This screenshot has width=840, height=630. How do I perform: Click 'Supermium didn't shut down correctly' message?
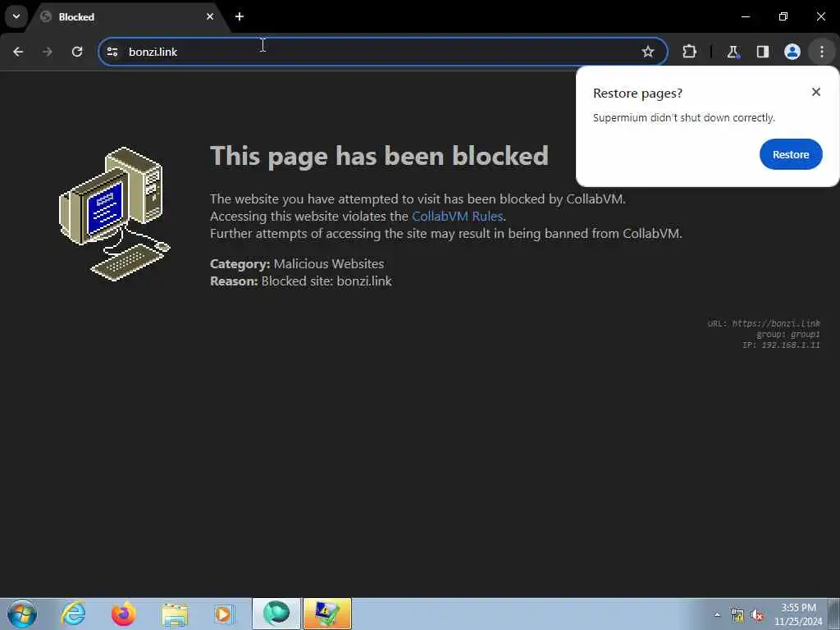tap(683, 118)
